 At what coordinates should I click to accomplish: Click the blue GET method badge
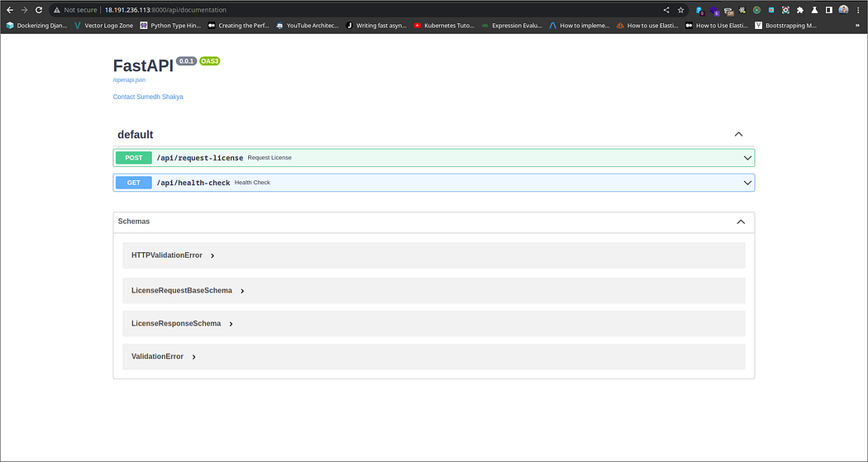pyautogui.click(x=133, y=183)
